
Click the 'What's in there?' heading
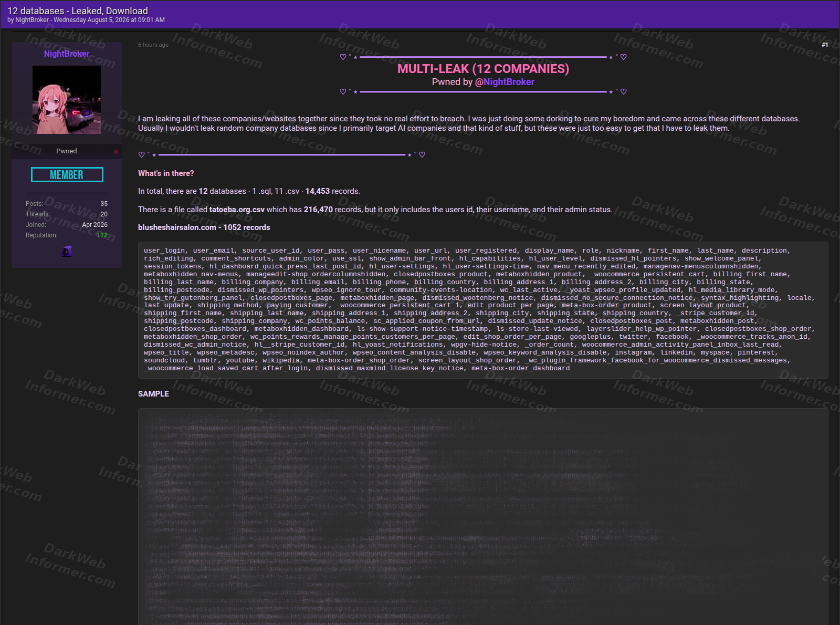point(166,173)
